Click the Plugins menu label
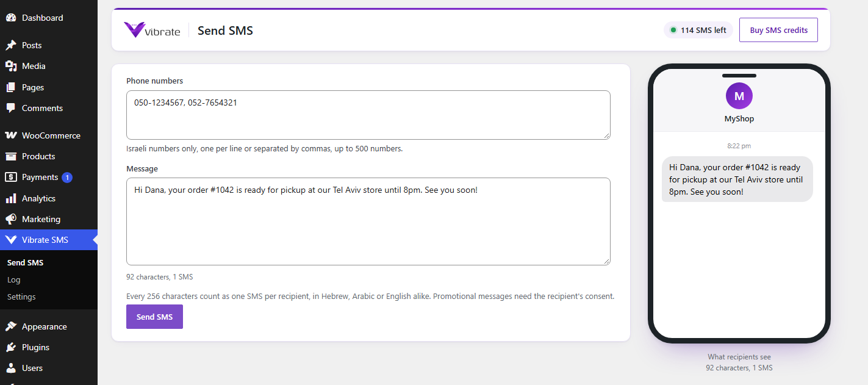The height and width of the screenshot is (385, 868). point(35,347)
